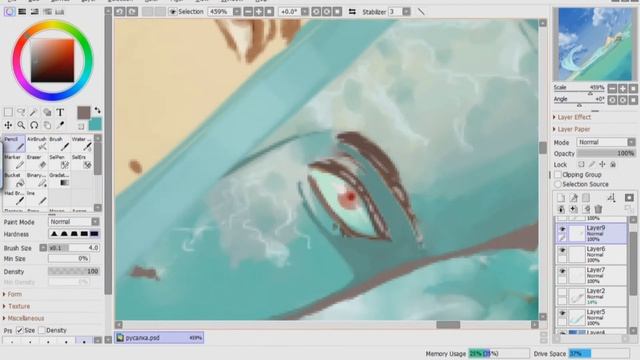Choose the SelPen selection pen
The width and height of the screenshot is (640, 360).
[60, 161]
